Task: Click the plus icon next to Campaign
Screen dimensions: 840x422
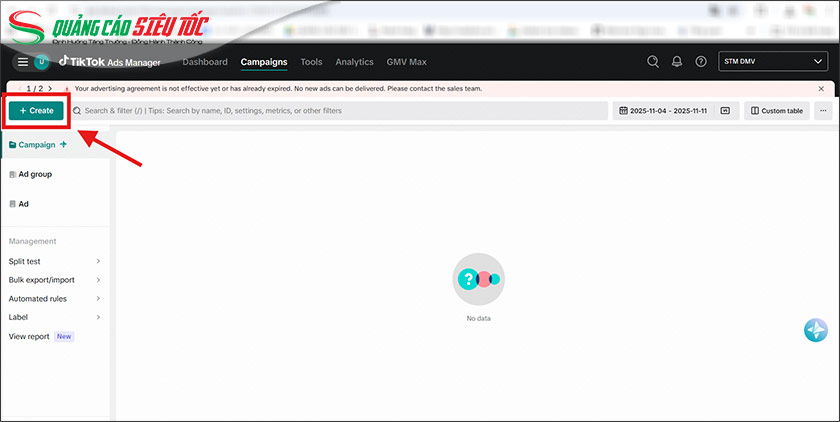Action: tap(64, 145)
